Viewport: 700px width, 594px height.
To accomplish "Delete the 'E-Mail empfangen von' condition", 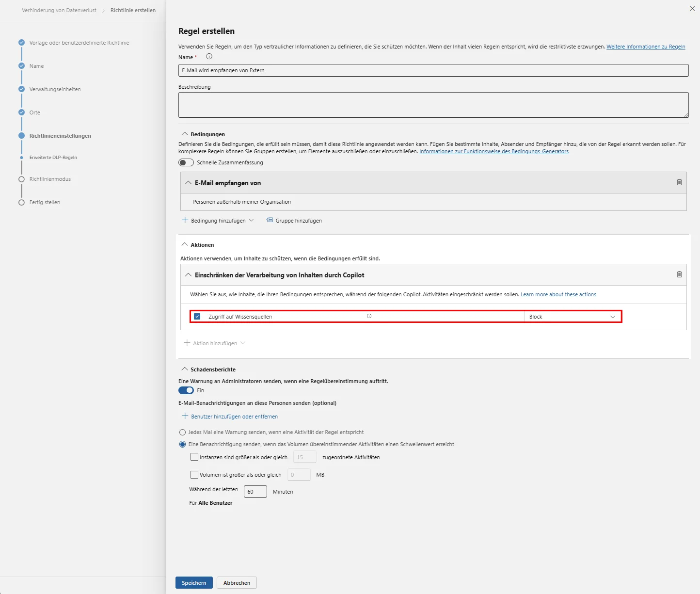I will coord(679,182).
